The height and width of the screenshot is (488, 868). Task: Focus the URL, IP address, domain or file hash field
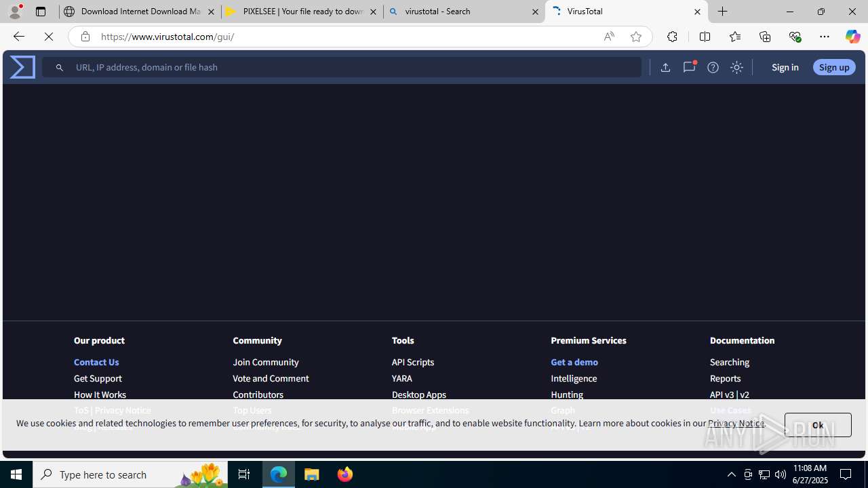click(342, 67)
